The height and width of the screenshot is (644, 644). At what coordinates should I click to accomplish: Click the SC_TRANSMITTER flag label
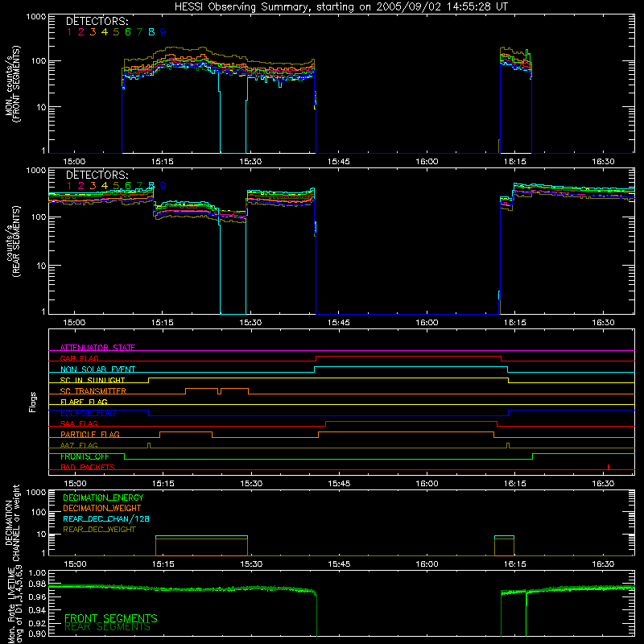point(93,391)
